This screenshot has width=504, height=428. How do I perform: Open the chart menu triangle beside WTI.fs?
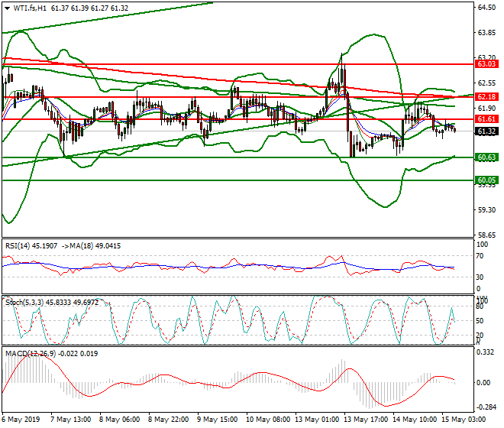[8, 8]
